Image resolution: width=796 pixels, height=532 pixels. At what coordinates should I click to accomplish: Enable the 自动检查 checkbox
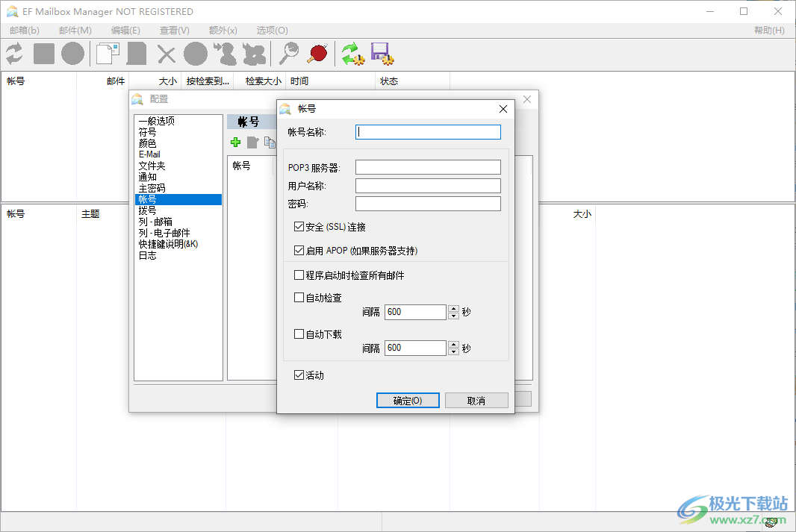tap(299, 298)
